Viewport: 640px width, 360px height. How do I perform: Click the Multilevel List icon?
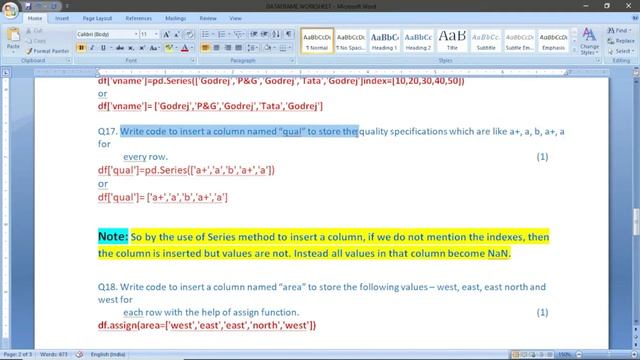[x=239, y=34]
